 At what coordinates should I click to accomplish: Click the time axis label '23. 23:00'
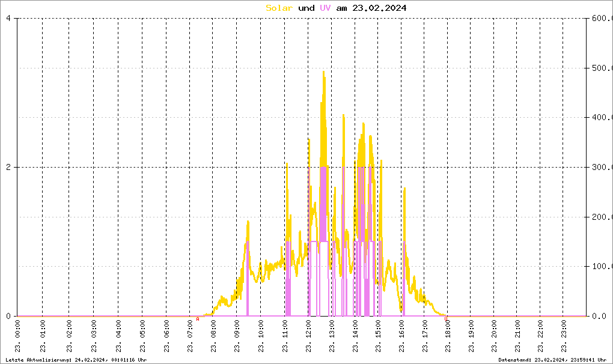[x=564, y=336]
